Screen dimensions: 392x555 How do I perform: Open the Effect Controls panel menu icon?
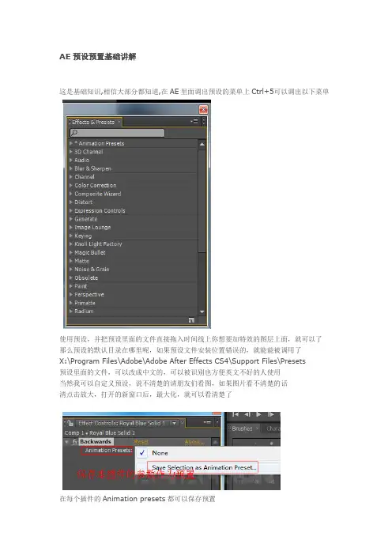[208, 422]
